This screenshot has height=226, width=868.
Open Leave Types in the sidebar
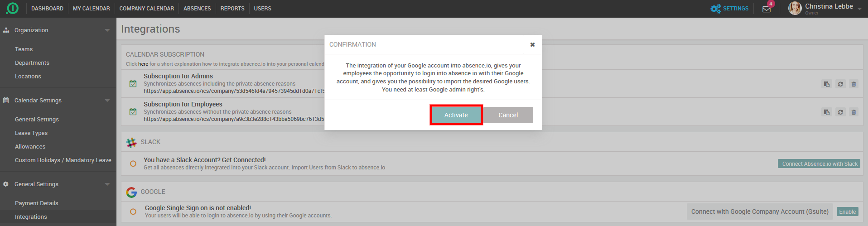click(31, 133)
